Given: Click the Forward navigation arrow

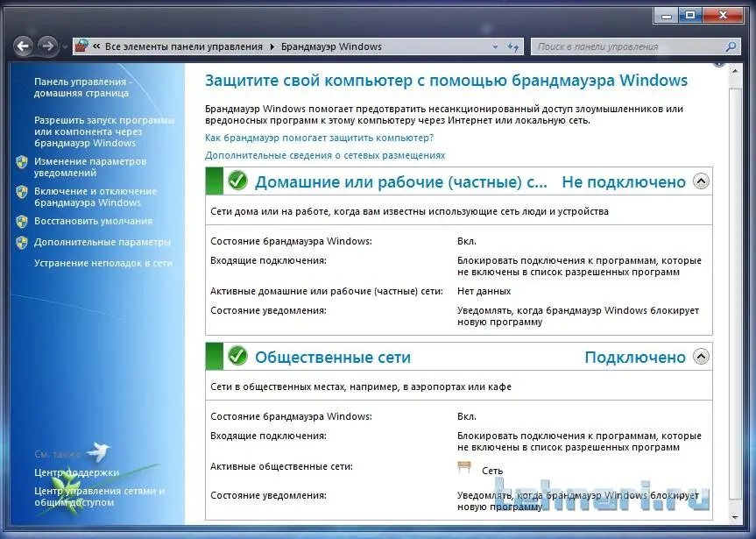Looking at the screenshot, I should click(x=47, y=46).
